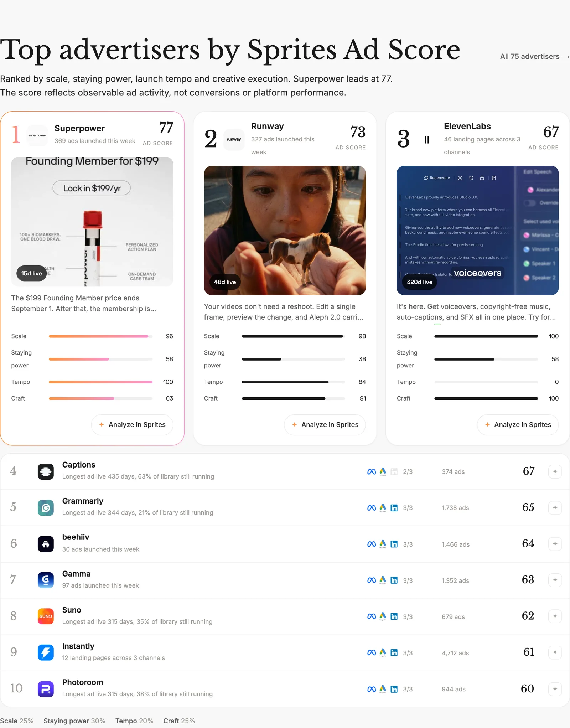Click Analyze in Sprites for Superpower
Viewport: 570px width, 728px height.
[x=132, y=425]
